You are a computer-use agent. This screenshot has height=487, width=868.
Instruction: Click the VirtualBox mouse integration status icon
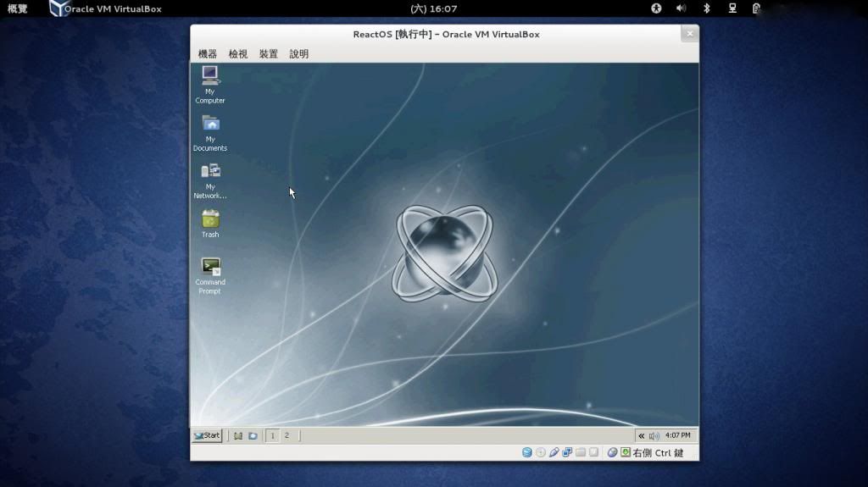pyautogui.click(x=612, y=452)
